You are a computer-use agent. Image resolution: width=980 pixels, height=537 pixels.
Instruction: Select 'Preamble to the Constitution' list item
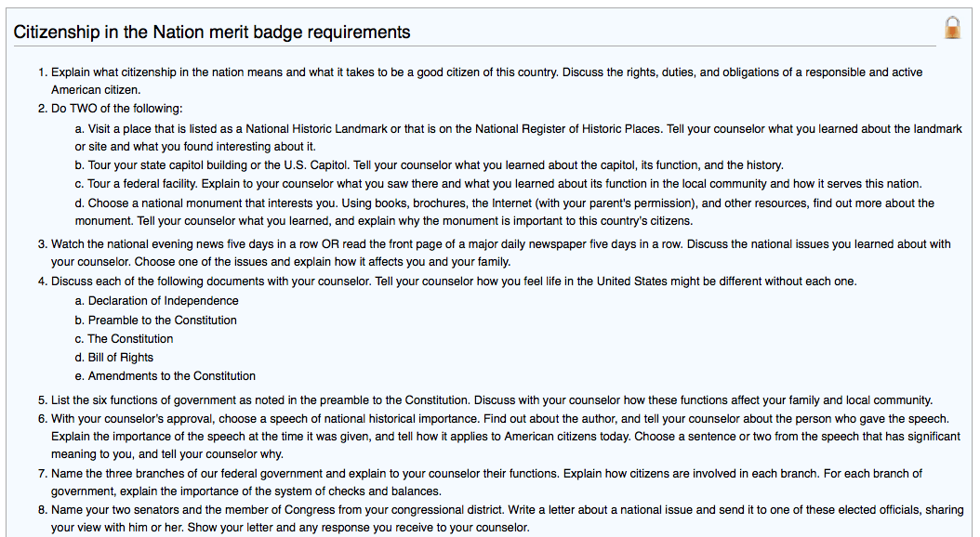(x=162, y=320)
